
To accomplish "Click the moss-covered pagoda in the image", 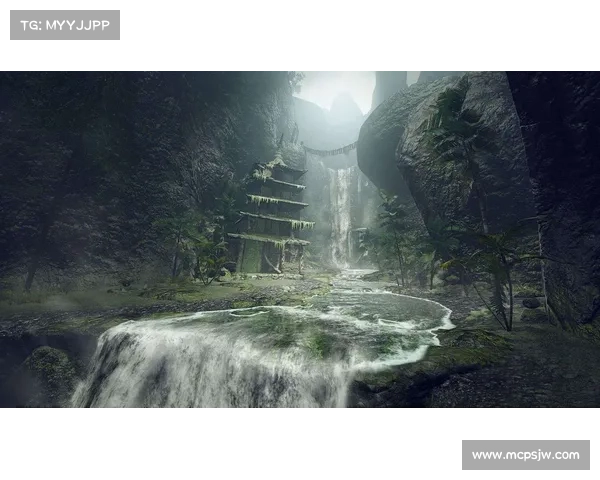I will pos(272,212).
